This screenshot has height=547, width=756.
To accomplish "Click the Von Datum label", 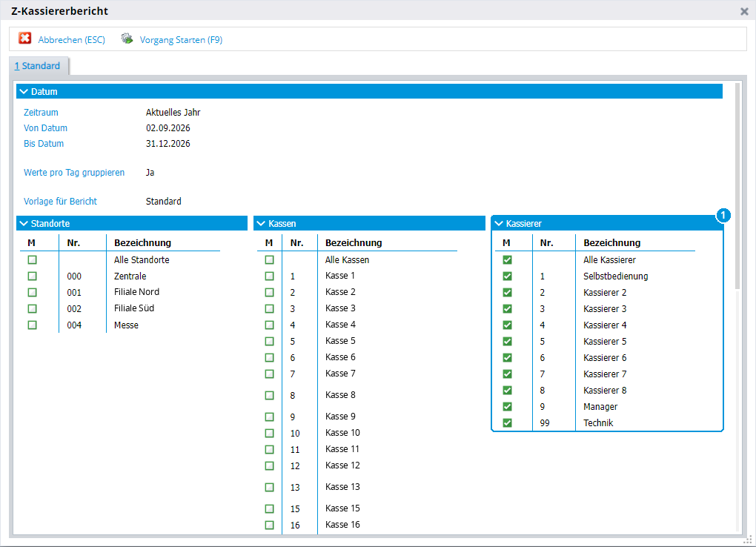I will pos(45,127).
